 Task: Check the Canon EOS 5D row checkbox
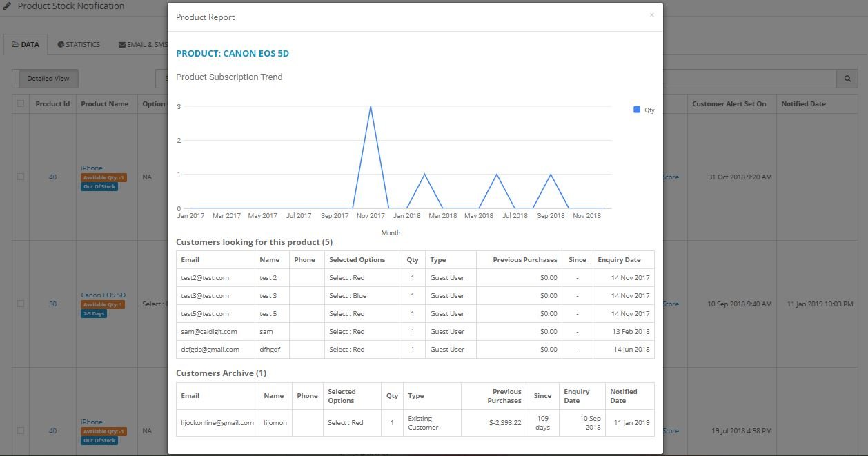pos(21,304)
